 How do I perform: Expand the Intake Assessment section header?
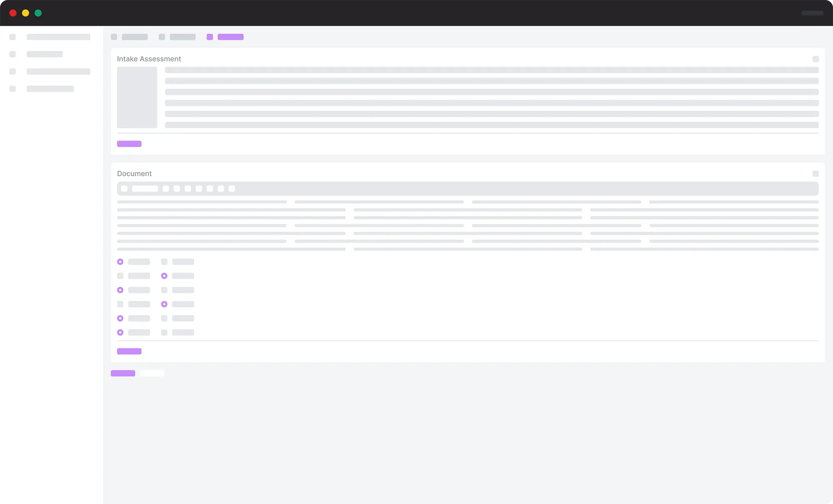(149, 59)
